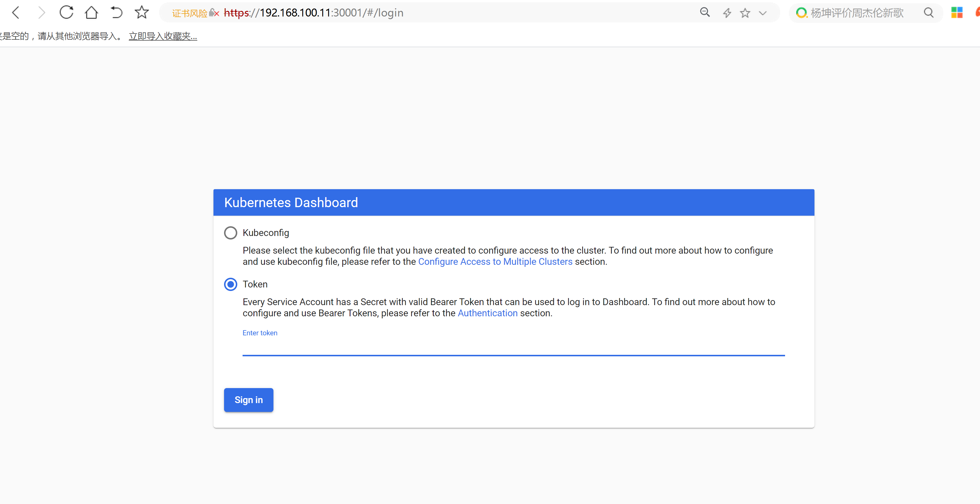Image resolution: width=980 pixels, height=504 pixels.
Task: Expand the address bar dropdown chevron
Action: point(763,13)
